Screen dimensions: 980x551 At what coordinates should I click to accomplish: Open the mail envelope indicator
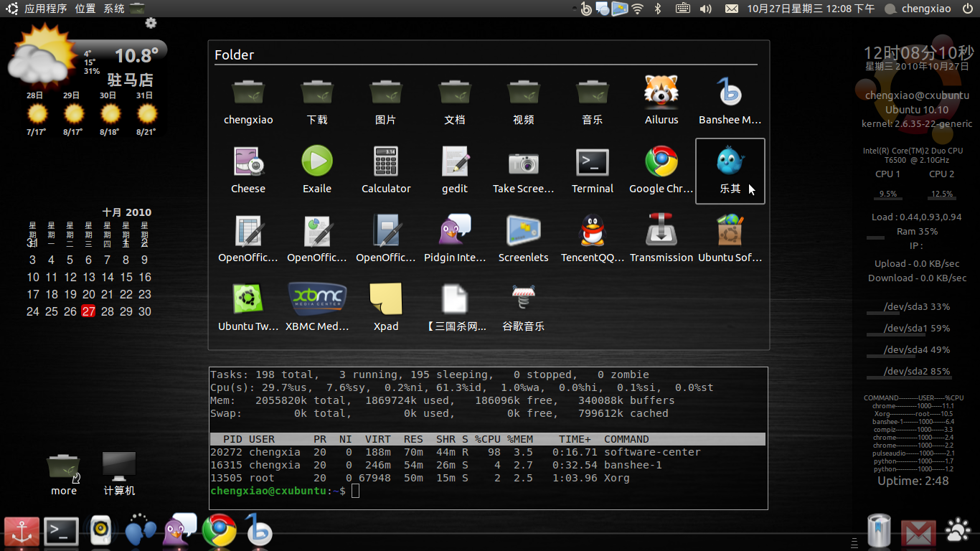tap(731, 9)
